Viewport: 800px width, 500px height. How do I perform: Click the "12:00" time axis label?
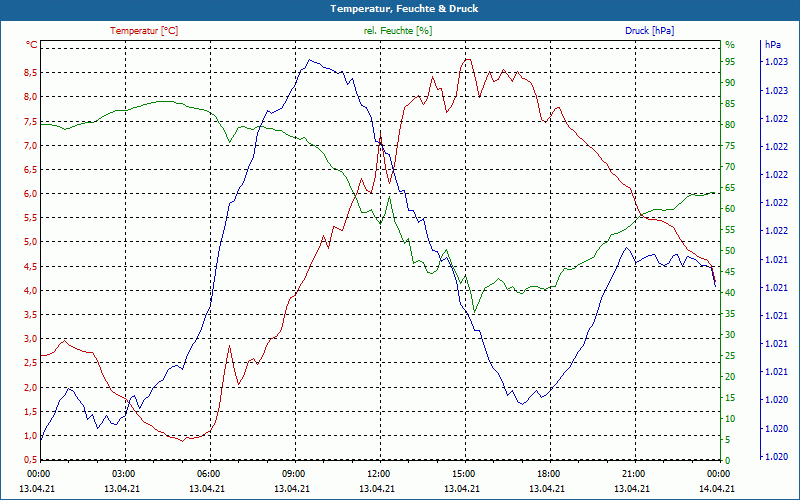click(x=378, y=473)
